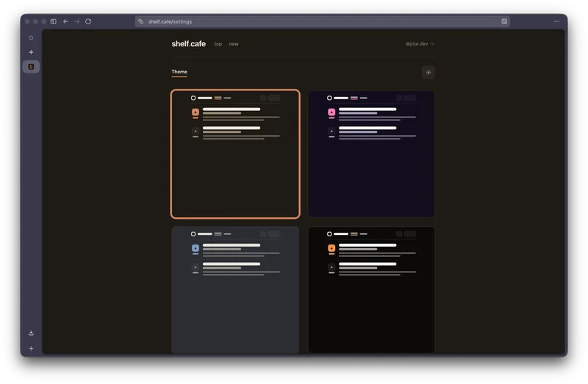
Task: Open downloads icon in sidebar
Action: 31,333
